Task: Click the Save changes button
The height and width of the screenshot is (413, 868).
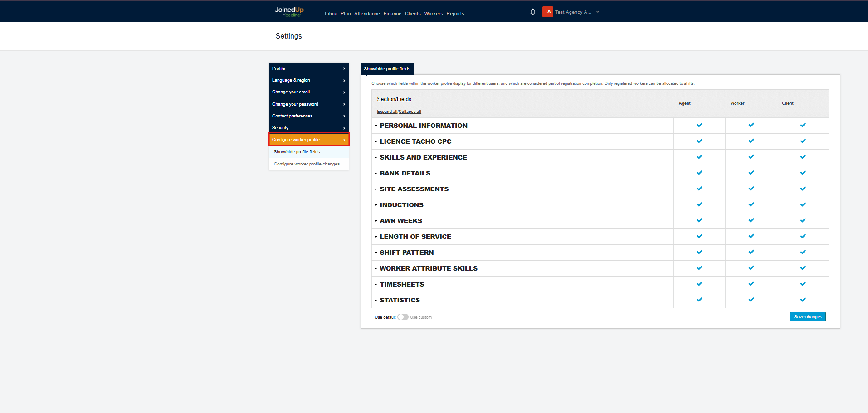Action: tap(807, 316)
